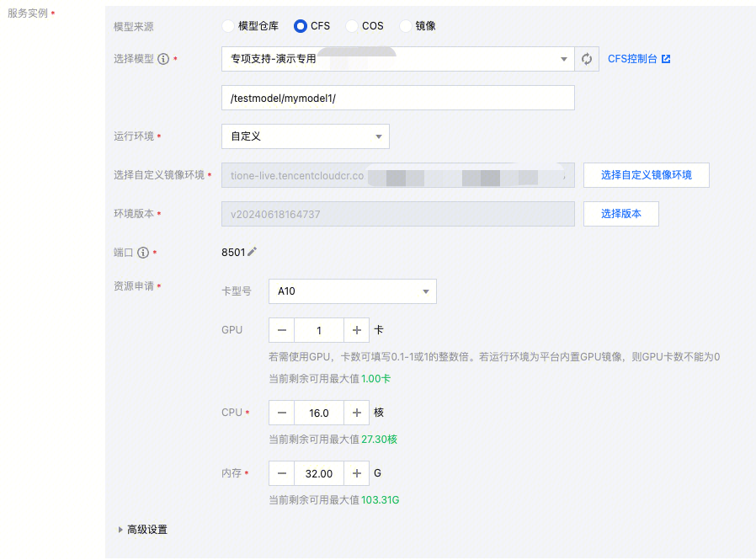Click the external link icon beside CFS控制台
The height and width of the screenshot is (560, 756).
point(666,59)
